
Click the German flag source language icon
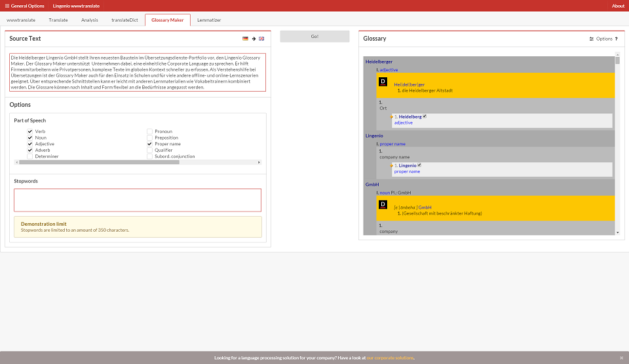coord(245,39)
